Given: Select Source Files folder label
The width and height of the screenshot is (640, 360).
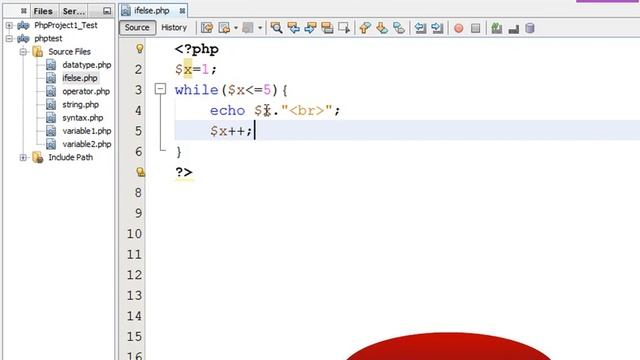Looking at the screenshot, I should coord(69,52).
